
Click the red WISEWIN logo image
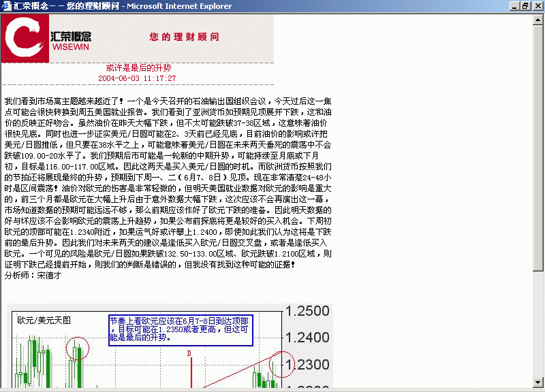(25, 38)
